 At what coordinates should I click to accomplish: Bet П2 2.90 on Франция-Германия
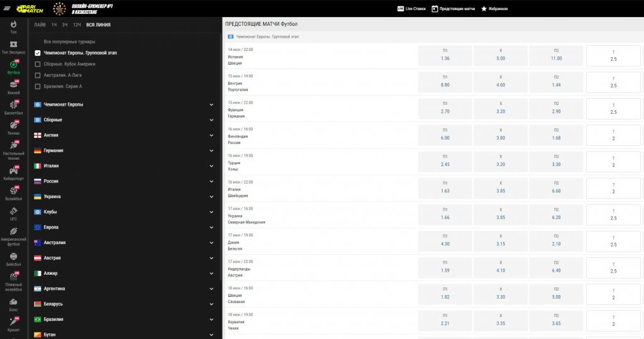coord(556,108)
